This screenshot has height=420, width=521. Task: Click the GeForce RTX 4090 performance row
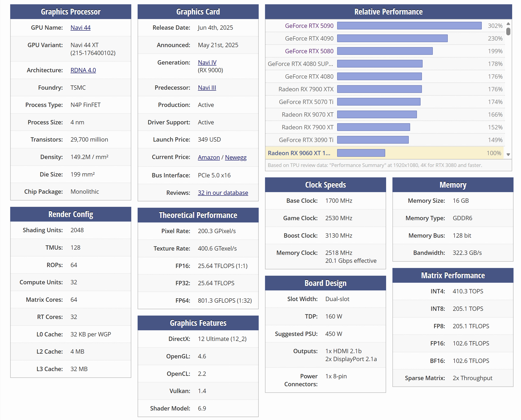(x=385, y=38)
